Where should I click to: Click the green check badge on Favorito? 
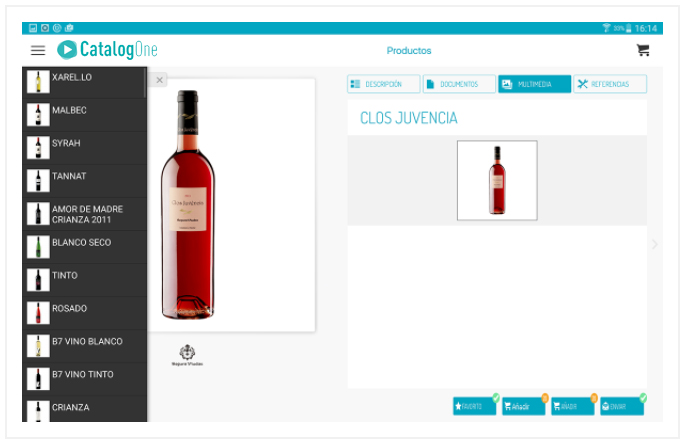(496, 398)
